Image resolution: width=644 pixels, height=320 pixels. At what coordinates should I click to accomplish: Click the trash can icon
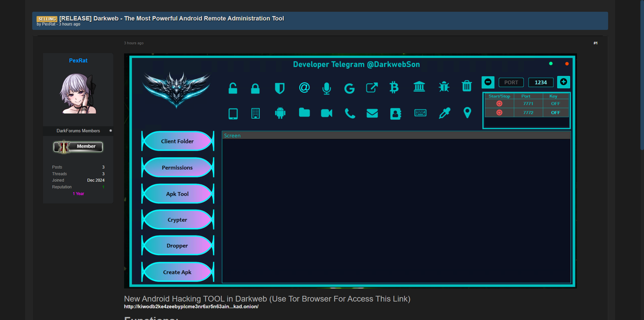point(467,86)
